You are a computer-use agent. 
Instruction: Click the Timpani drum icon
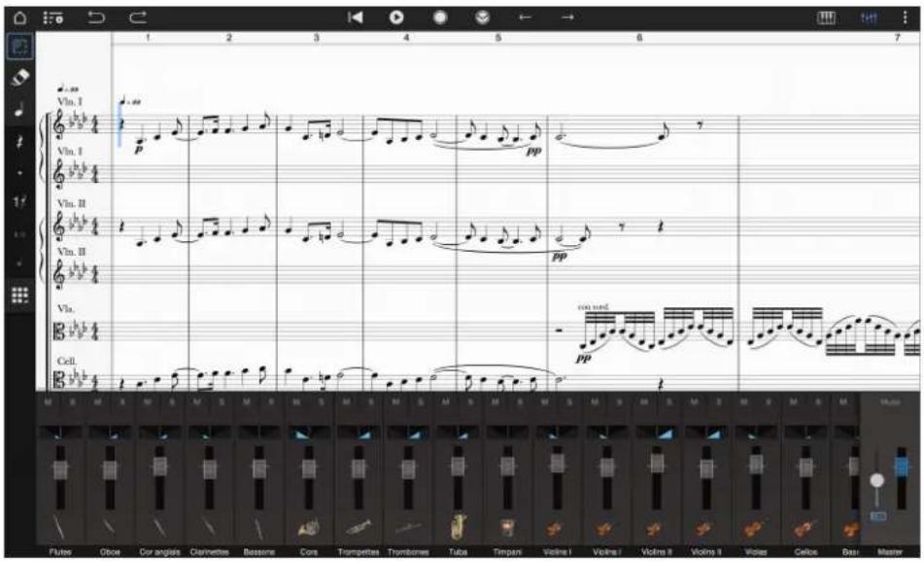coord(507,528)
